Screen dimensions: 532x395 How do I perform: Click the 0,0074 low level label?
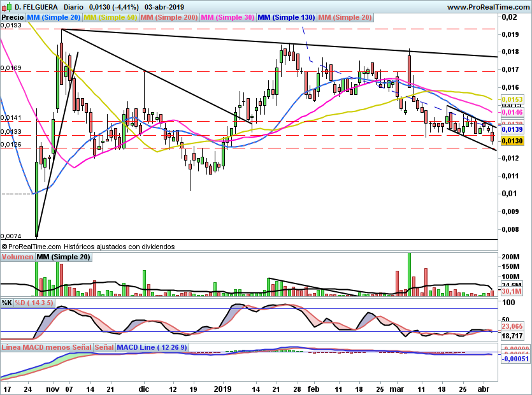coord(11,236)
